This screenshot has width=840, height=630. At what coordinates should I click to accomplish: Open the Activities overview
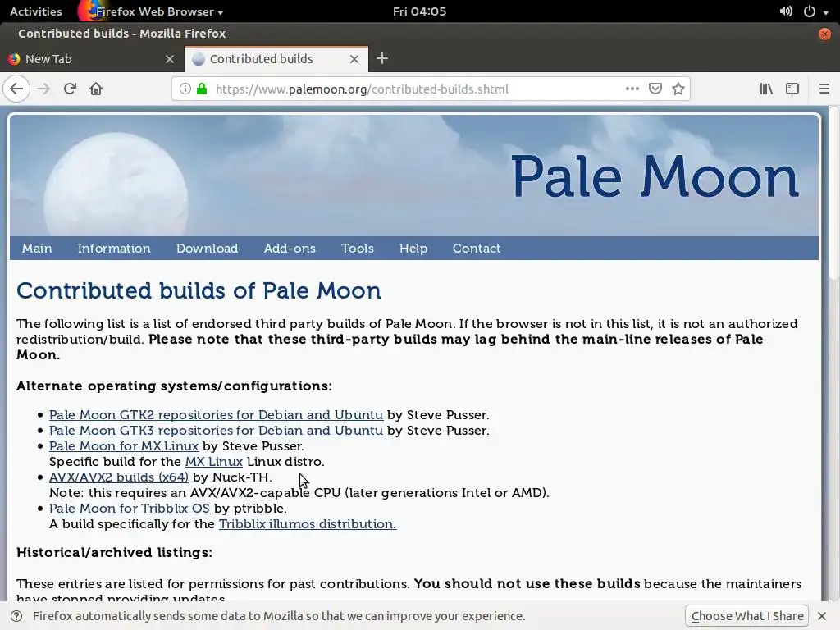click(x=36, y=11)
